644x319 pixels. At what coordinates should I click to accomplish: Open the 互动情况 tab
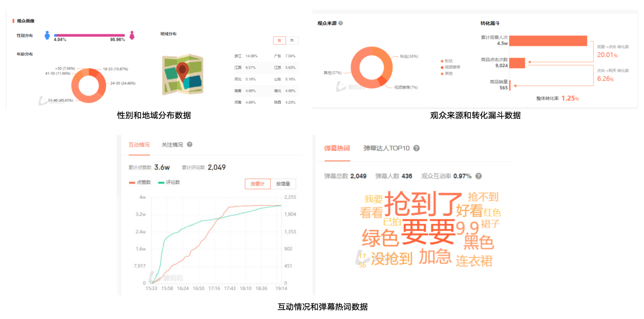(139, 145)
